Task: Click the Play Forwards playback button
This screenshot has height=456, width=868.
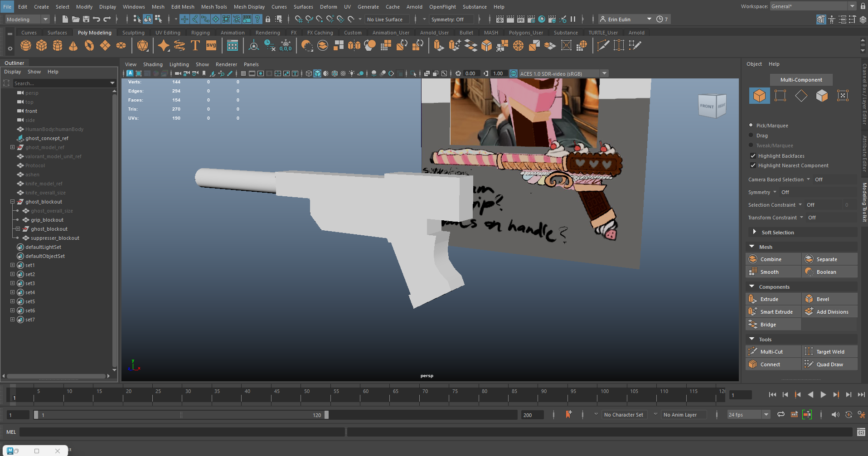Action: pos(823,394)
